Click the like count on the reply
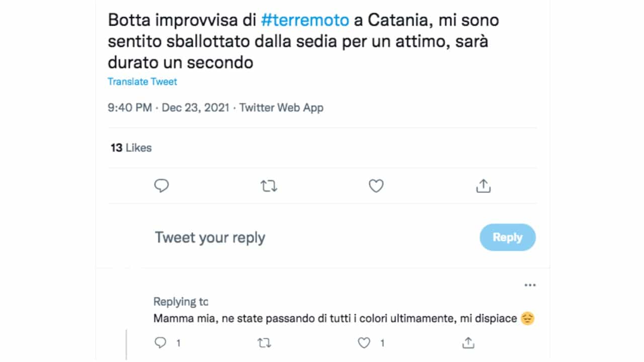Image resolution: width=644 pixels, height=362 pixels. pyautogui.click(x=382, y=343)
